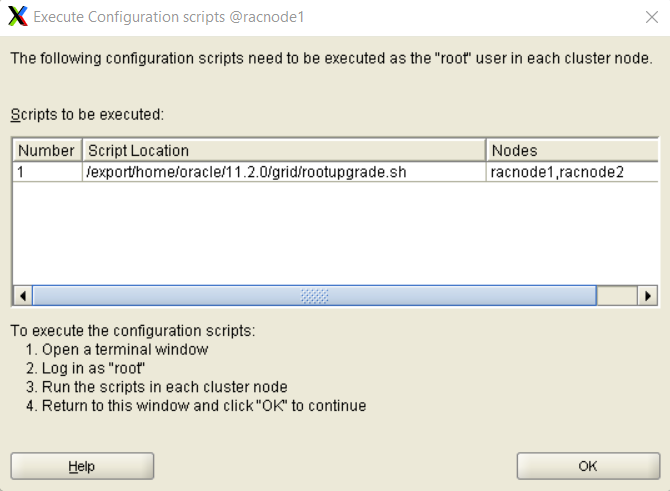Click the scrollbar track right of the thumb
The image size is (670, 491).
tap(617, 296)
